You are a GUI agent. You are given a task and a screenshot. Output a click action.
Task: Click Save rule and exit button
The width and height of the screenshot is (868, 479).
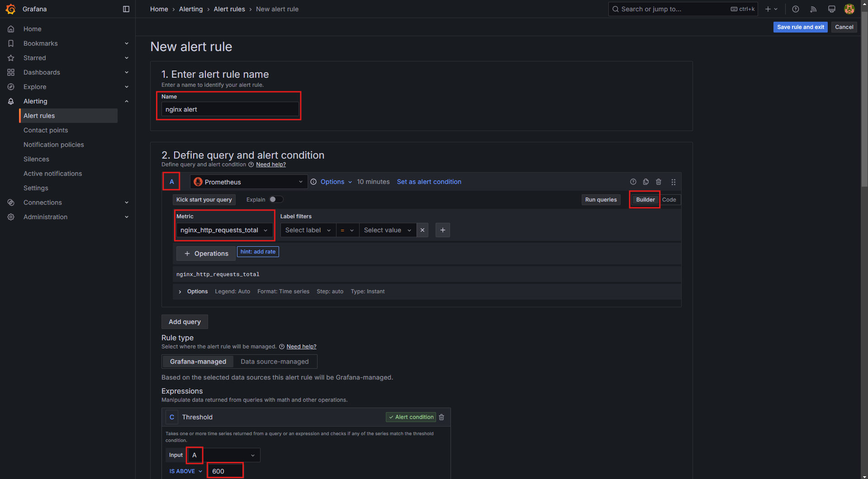pyautogui.click(x=800, y=27)
